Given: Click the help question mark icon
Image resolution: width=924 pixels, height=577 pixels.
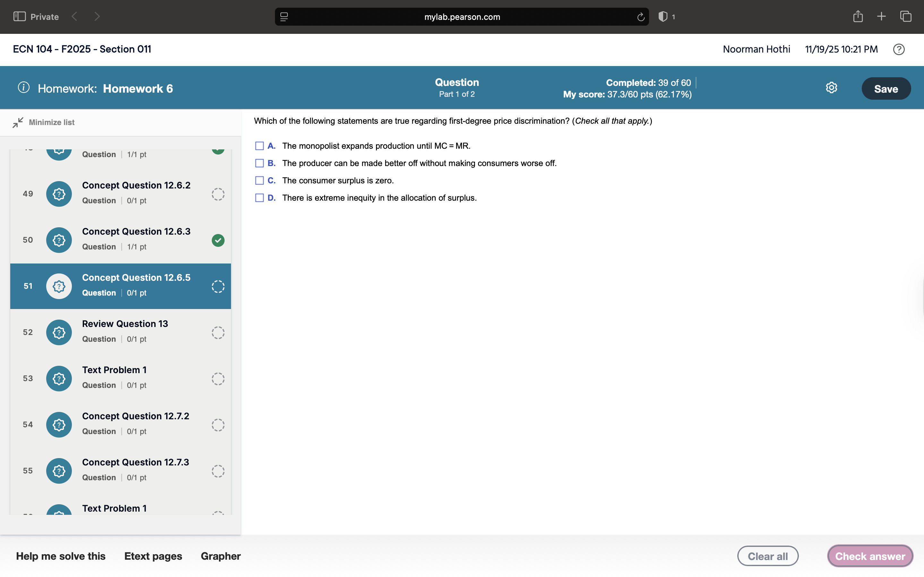Looking at the screenshot, I should pos(898,49).
